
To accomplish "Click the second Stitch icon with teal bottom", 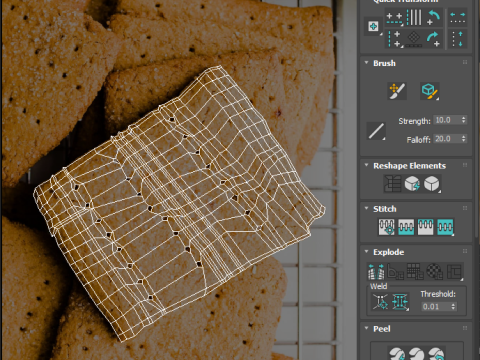I will pyautogui.click(x=406, y=227).
